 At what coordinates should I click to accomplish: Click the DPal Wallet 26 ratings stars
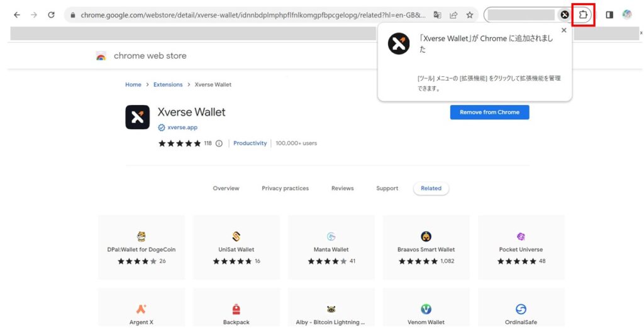point(137,261)
